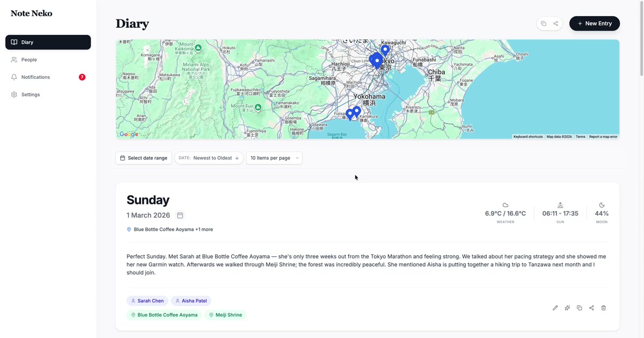Image resolution: width=644 pixels, height=338 pixels.
Task: Open the map Terms link
Action: click(x=581, y=137)
